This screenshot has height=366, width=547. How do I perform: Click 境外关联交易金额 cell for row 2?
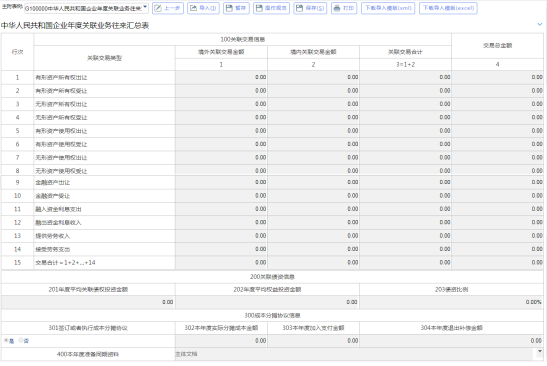tap(221, 91)
